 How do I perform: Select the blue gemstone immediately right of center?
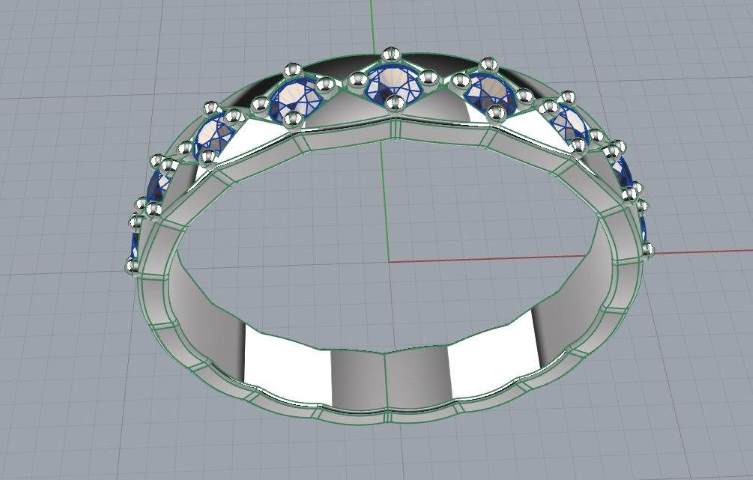point(492,94)
